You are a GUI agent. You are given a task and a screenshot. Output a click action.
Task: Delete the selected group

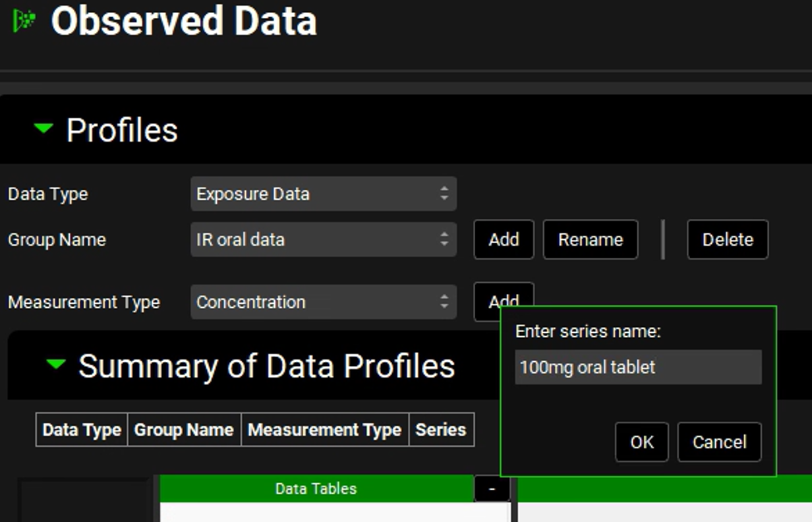pyautogui.click(x=727, y=239)
